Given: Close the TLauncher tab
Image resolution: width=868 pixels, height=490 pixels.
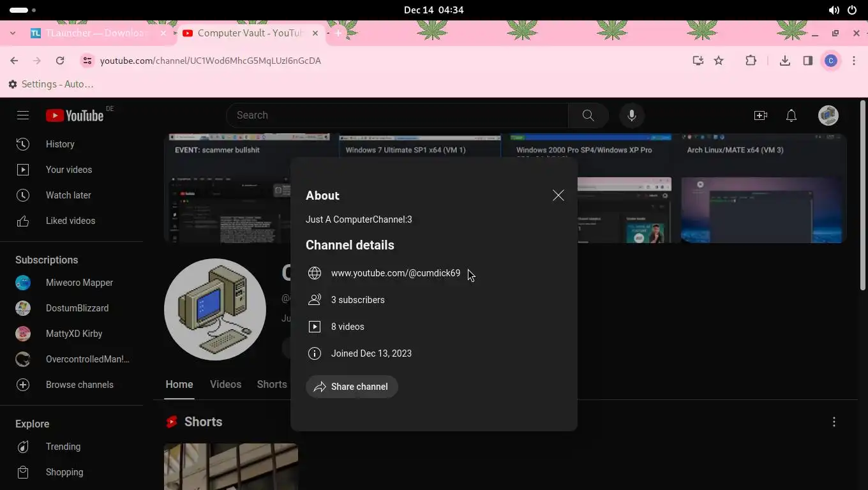Looking at the screenshot, I should [163, 33].
